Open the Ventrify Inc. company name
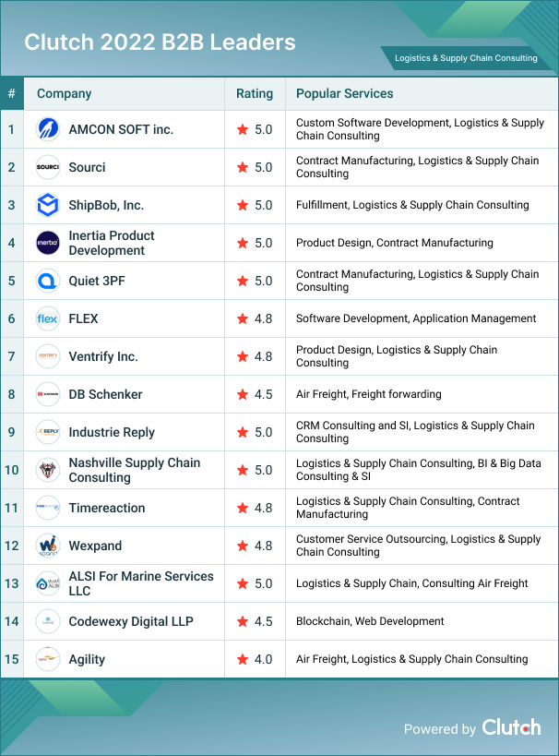 (103, 356)
